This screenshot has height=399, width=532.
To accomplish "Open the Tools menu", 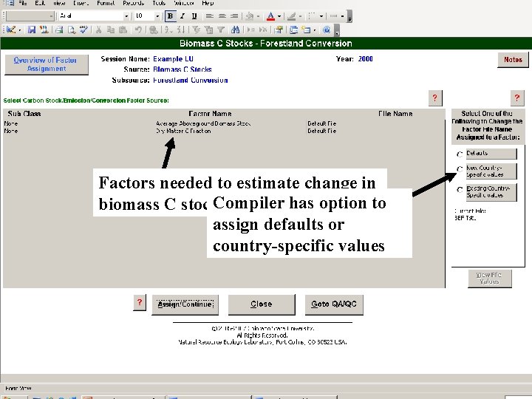I will [159, 3].
